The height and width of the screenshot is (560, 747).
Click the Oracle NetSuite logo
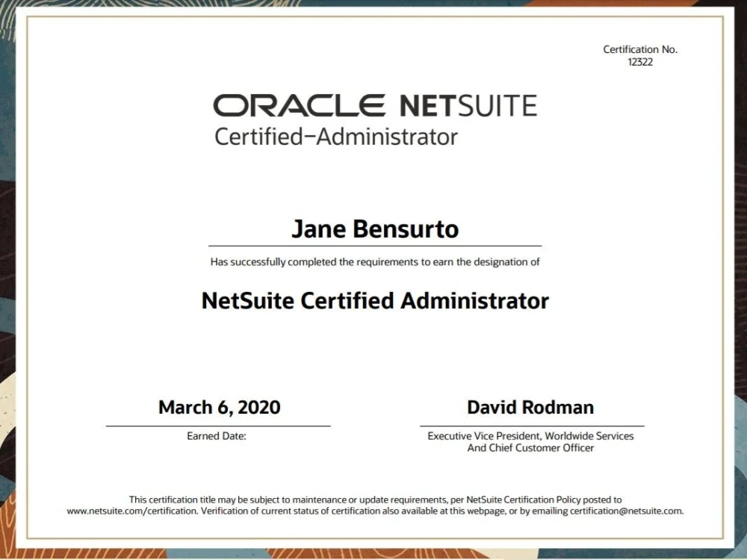tap(375, 105)
